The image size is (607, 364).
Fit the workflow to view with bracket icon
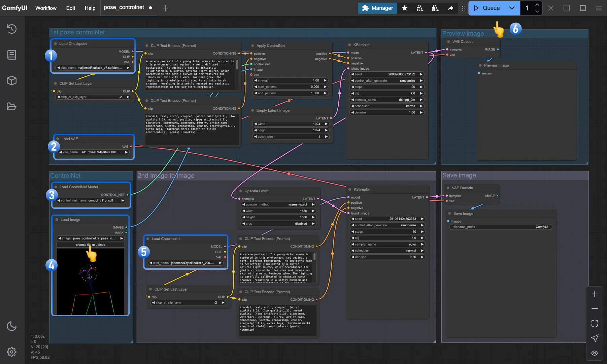[x=595, y=323]
